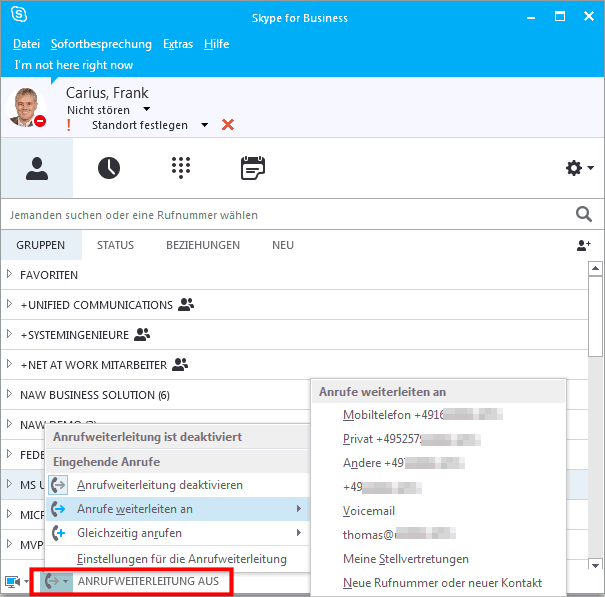The image size is (605, 597).
Task: Open the Nicht stören status dropdown
Action: (x=147, y=109)
